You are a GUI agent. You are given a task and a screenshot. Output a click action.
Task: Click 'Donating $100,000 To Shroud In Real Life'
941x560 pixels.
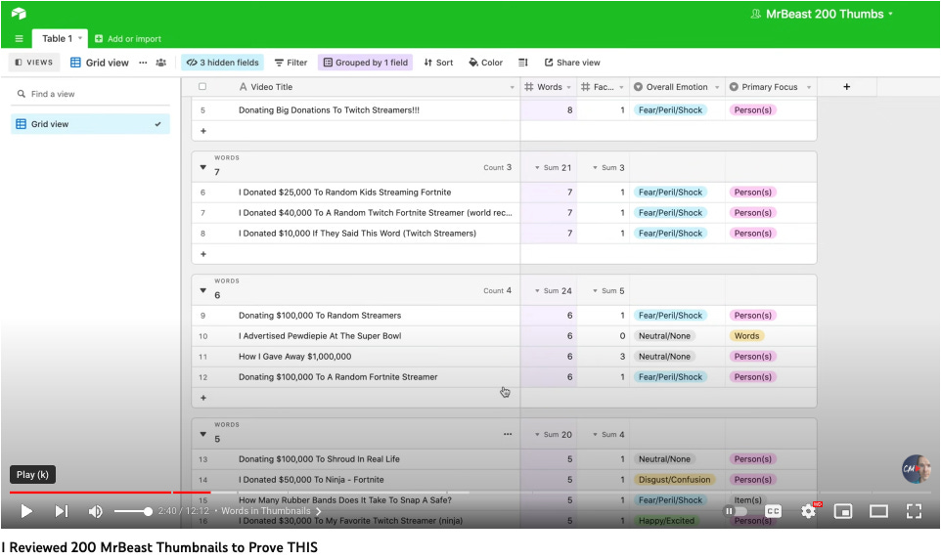(319, 459)
